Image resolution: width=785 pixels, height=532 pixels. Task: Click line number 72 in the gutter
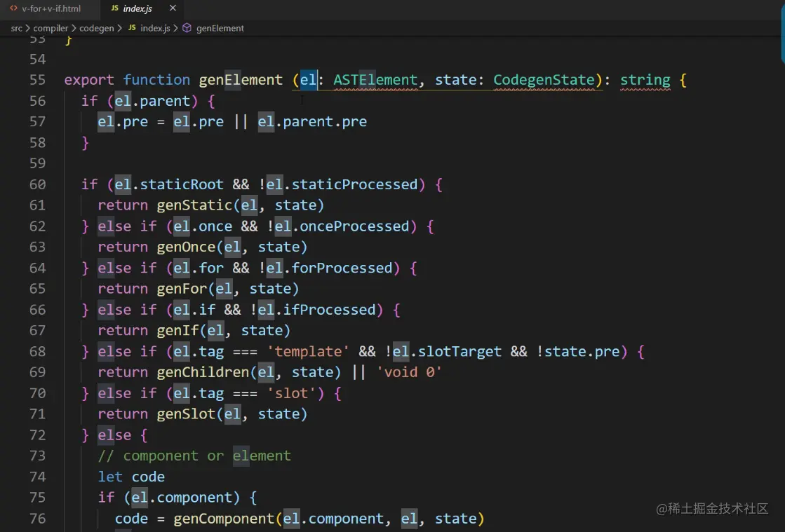coord(38,435)
